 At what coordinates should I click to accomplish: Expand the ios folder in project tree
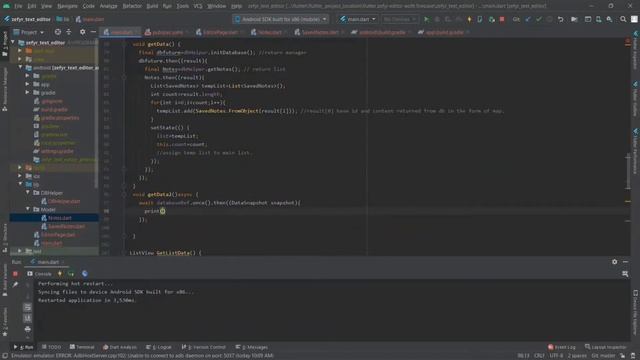[20, 176]
